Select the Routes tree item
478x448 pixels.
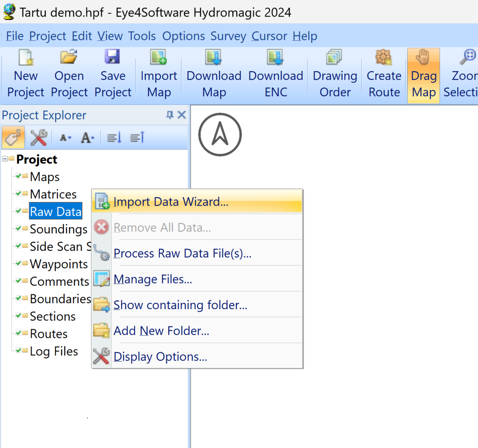point(48,334)
